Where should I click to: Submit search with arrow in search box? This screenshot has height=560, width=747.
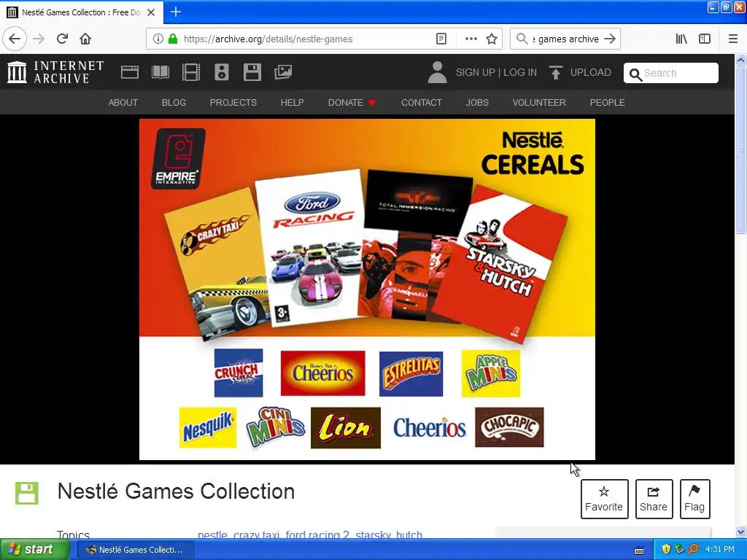click(x=610, y=39)
